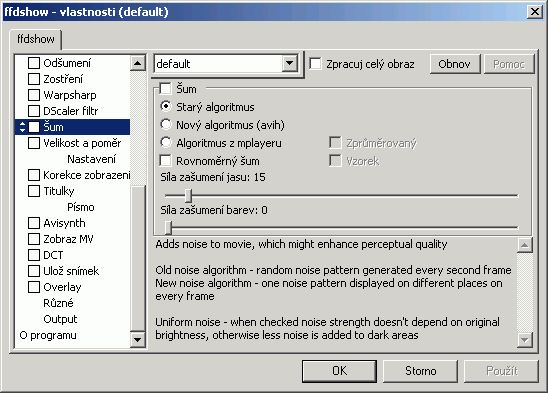Click the OK button
This screenshot has width=548, height=393.
pos(339,371)
